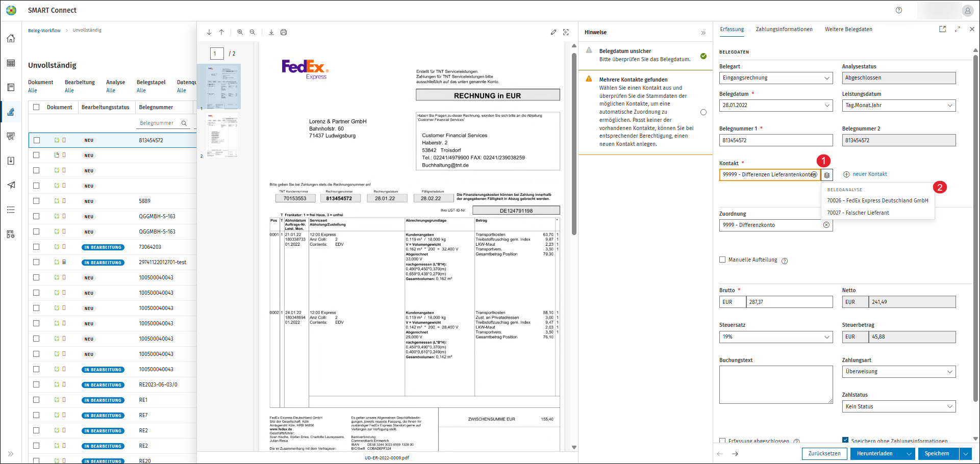Open the Beleg-Workflow stack sidebar icon
Screen dimensions: 980x464
[x=11, y=112]
